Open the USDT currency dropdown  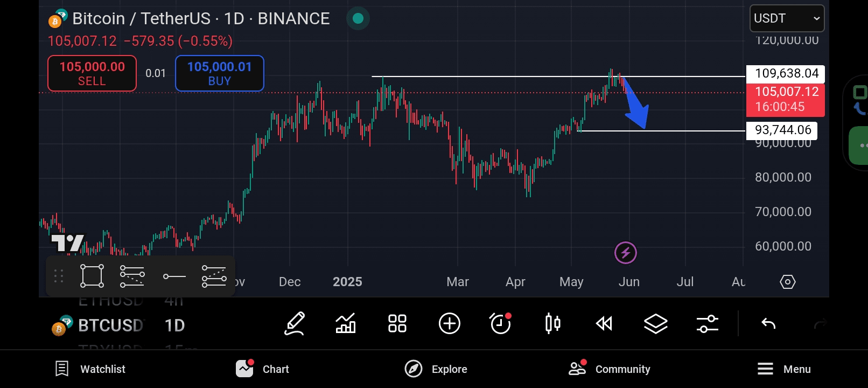787,18
